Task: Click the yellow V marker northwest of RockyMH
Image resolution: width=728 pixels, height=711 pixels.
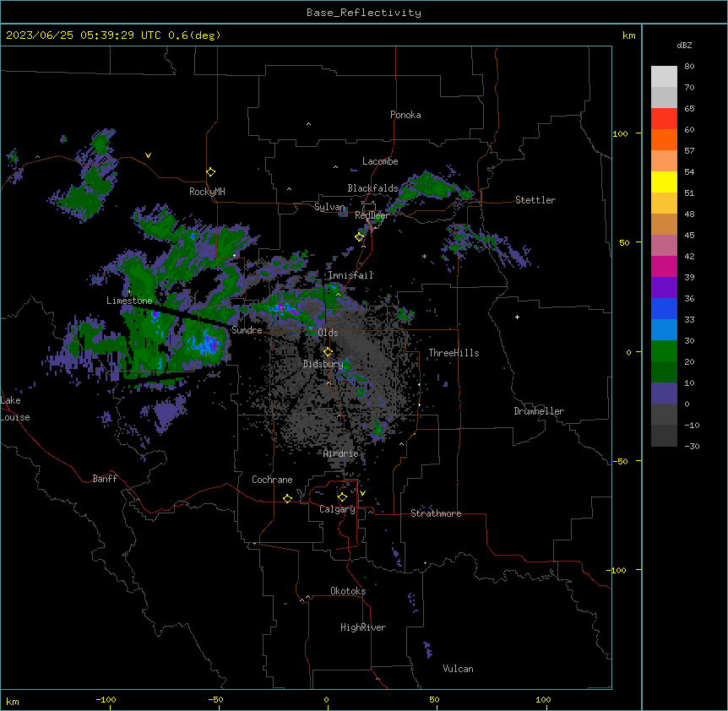Action: [x=148, y=155]
